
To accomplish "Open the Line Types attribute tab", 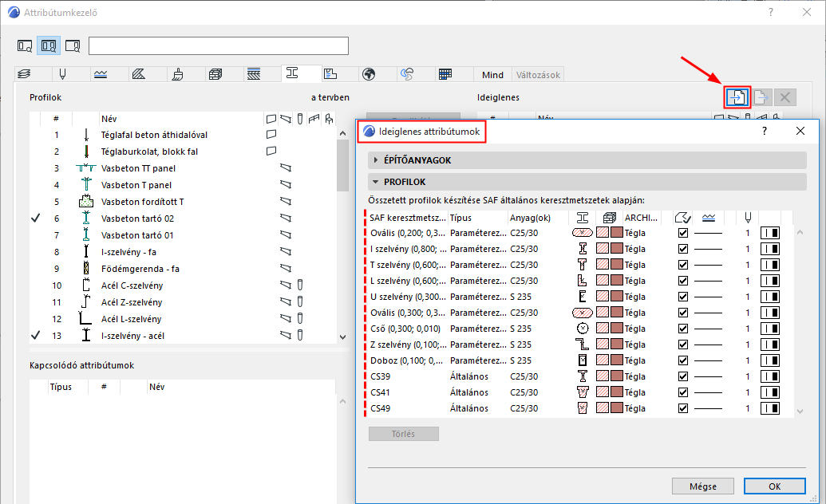I will (101, 74).
